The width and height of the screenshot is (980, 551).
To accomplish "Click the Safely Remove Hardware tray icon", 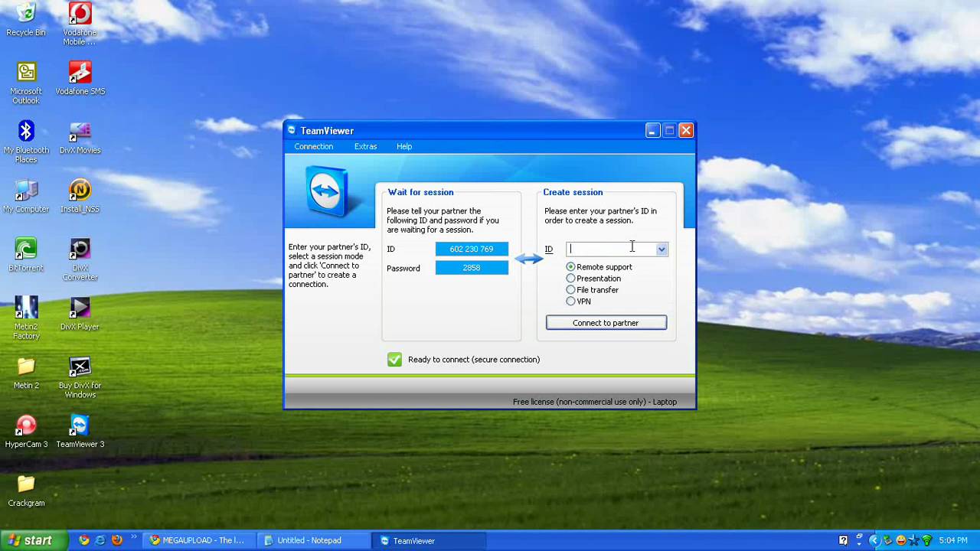I will (887, 540).
